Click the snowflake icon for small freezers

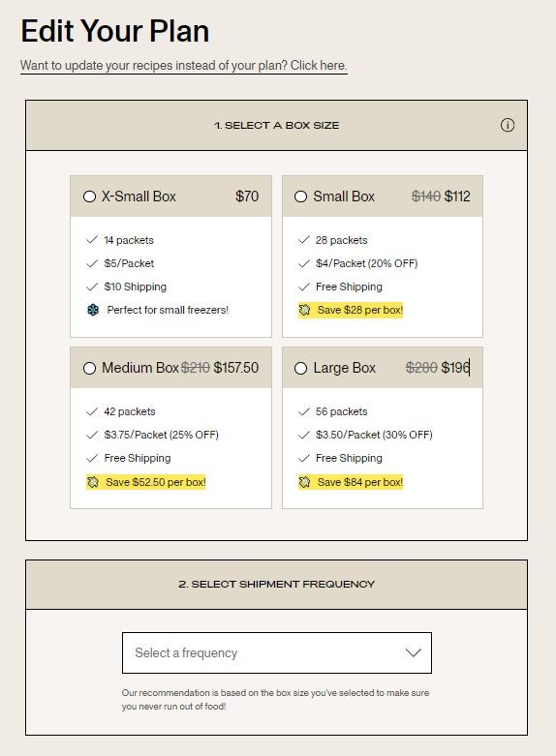[x=93, y=310]
